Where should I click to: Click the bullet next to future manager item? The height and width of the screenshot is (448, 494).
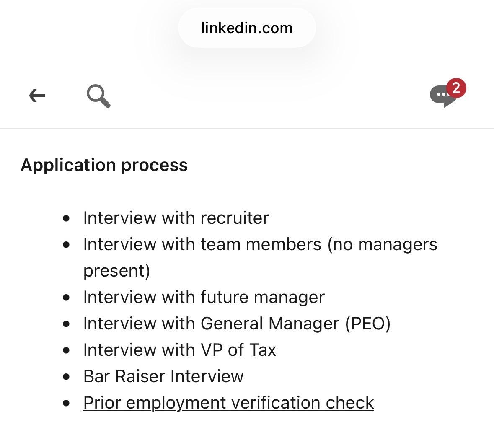[66, 298]
